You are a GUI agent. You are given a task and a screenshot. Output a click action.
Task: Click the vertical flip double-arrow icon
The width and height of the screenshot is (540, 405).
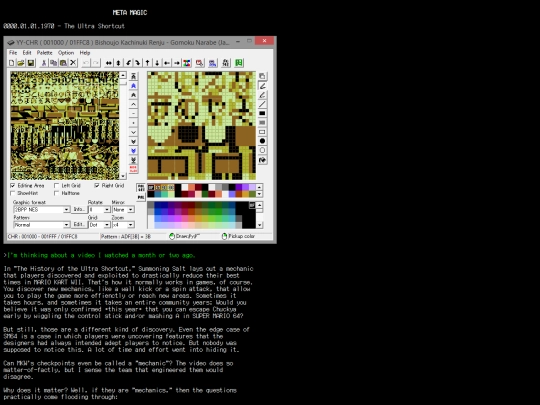[118, 63]
